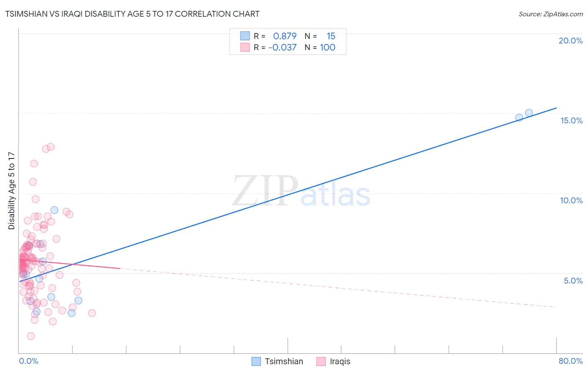Screen dimensions: 588x373
Task: Click the chart title text
Action: pos(132,14)
